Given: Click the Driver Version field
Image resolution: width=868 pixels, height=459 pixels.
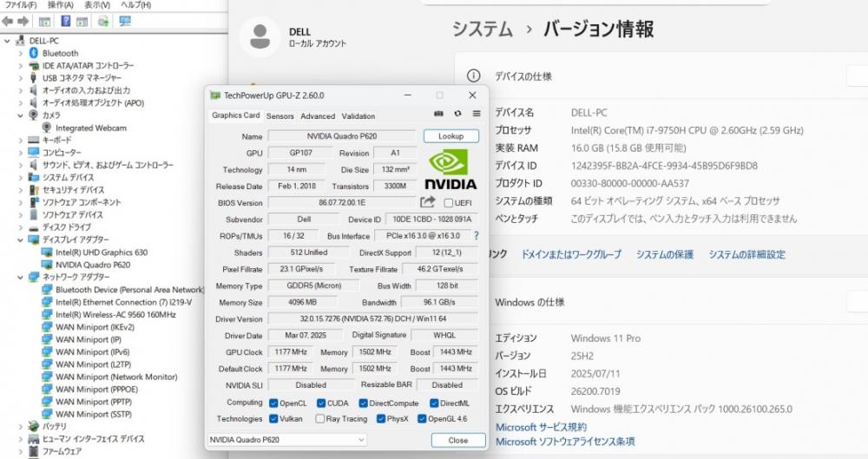Looking at the screenshot, I should click(x=373, y=319).
